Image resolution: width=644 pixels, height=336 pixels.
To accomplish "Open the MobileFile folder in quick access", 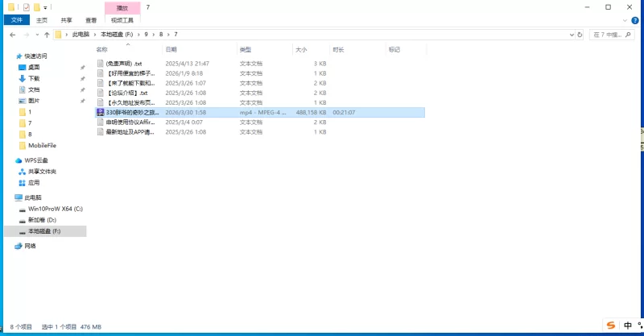I will pos(42,146).
